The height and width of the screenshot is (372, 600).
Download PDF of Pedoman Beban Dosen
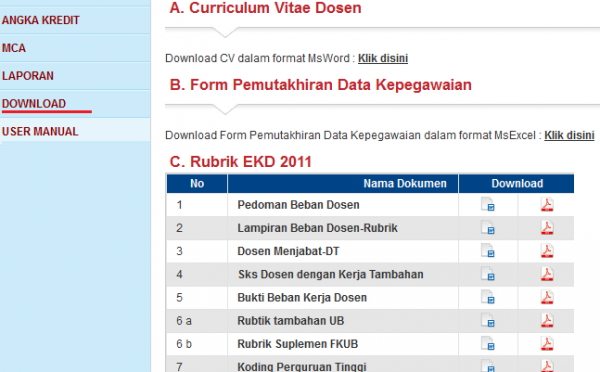point(547,204)
